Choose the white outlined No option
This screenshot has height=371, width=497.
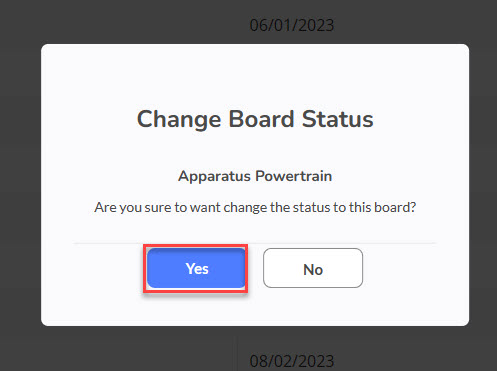tap(313, 268)
